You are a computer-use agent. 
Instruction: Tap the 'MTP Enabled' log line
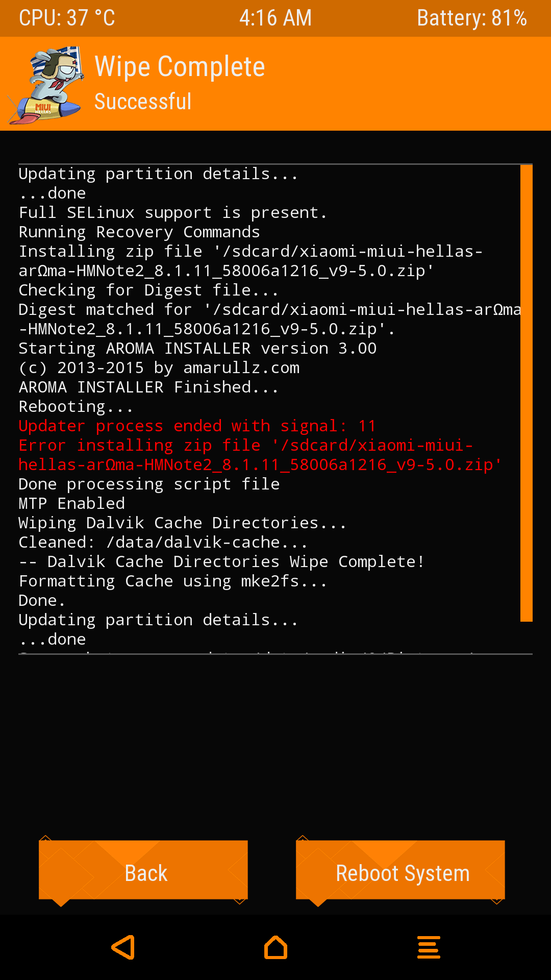[x=71, y=504]
